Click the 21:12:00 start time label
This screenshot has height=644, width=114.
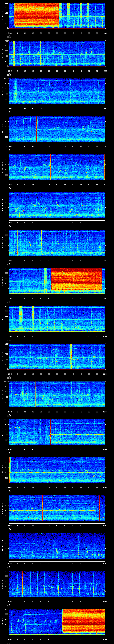pyautogui.click(x=9, y=450)
